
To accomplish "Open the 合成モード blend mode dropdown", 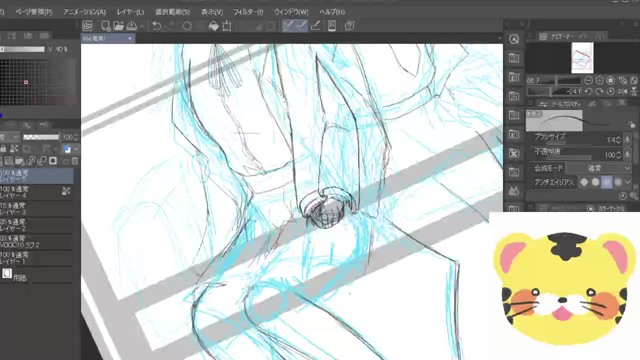I will [x=599, y=168].
